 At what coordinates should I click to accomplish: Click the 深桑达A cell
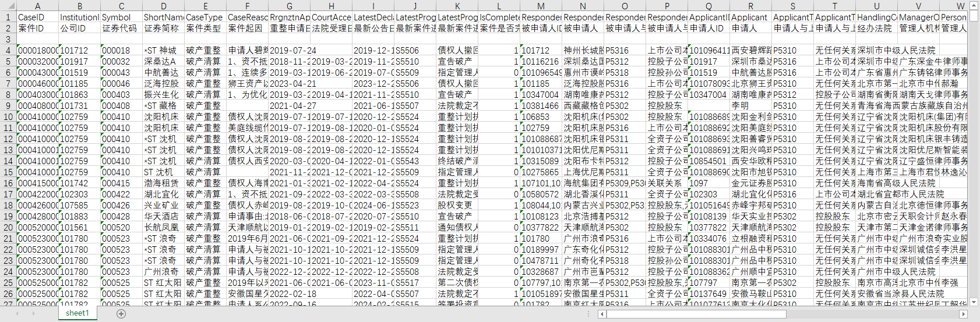coord(163,61)
